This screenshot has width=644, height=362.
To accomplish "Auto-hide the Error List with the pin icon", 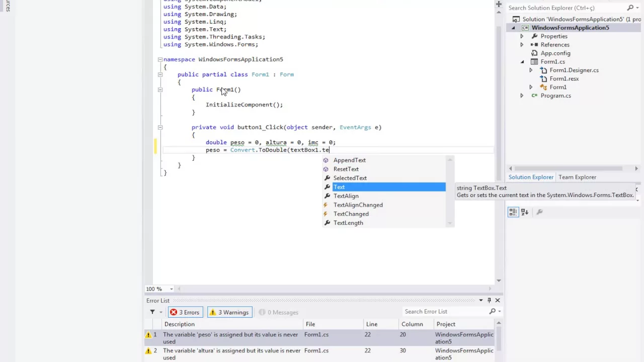I will click(x=489, y=301).
